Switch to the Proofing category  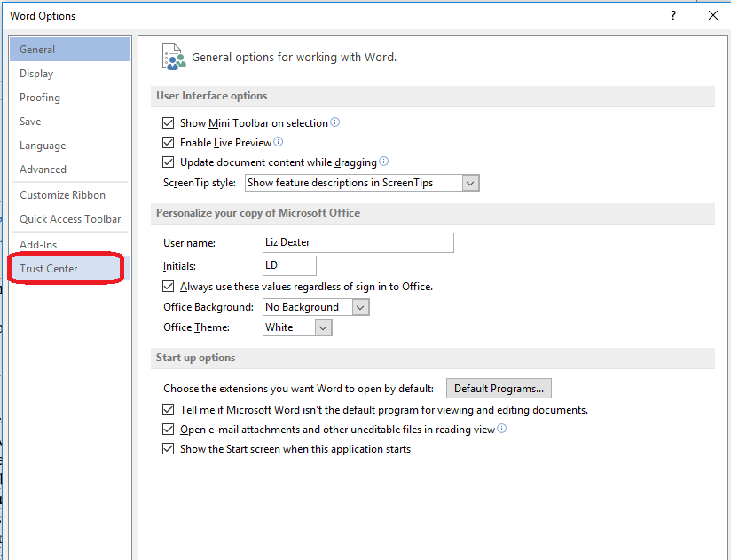pos(40,98)
